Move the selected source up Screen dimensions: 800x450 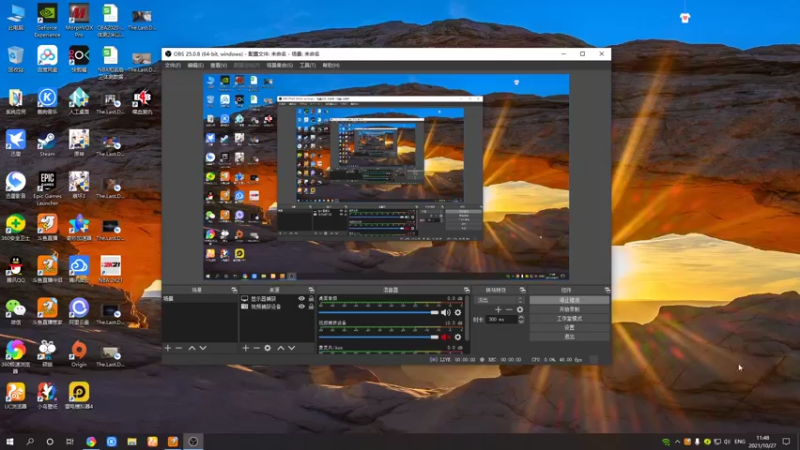click(281, 348)
